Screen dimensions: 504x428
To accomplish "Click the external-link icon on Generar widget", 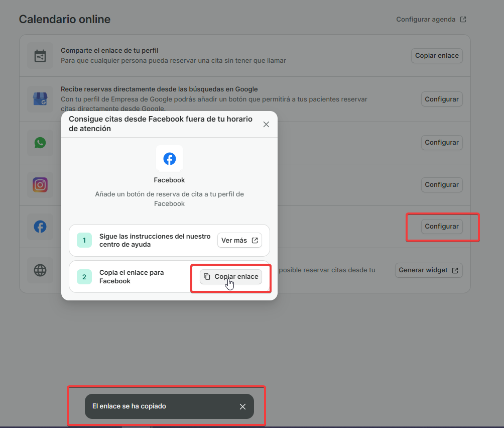I will 456,270.
